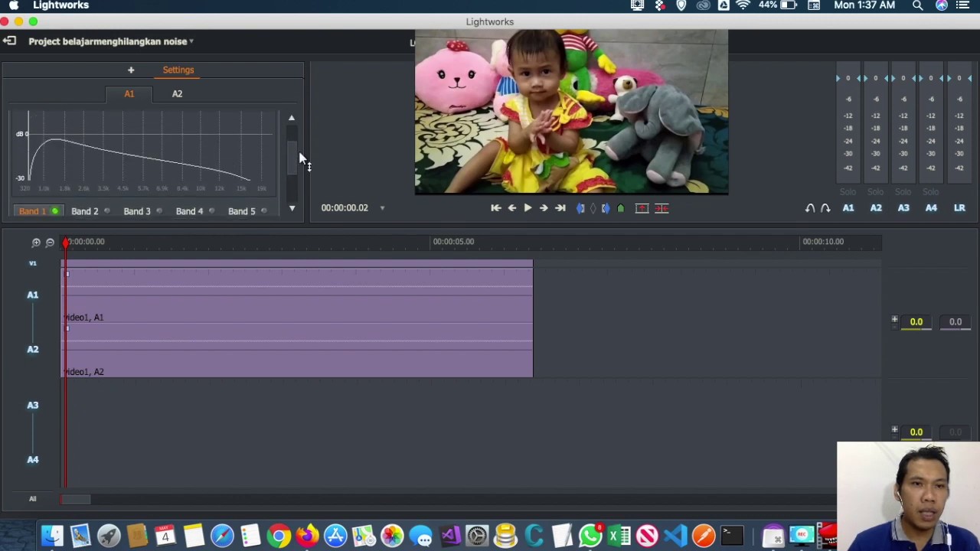Mark the in point

[580, 208]
